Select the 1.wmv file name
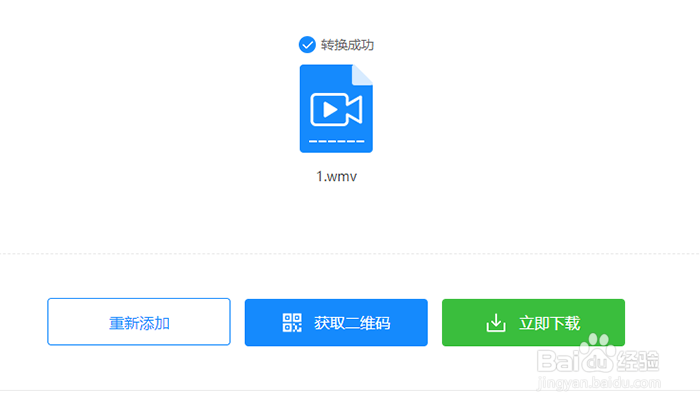Image resolution: width=700 pixels, height=408 pixels. pos(337,177)
